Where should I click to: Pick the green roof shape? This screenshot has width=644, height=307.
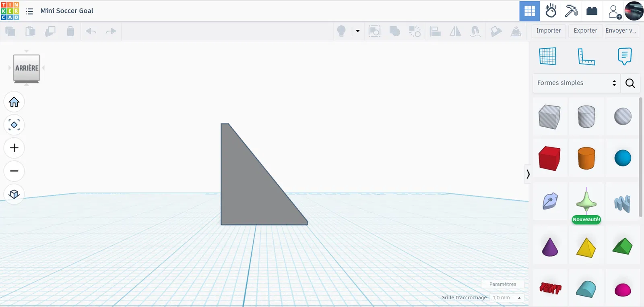[x=623, y=247]
